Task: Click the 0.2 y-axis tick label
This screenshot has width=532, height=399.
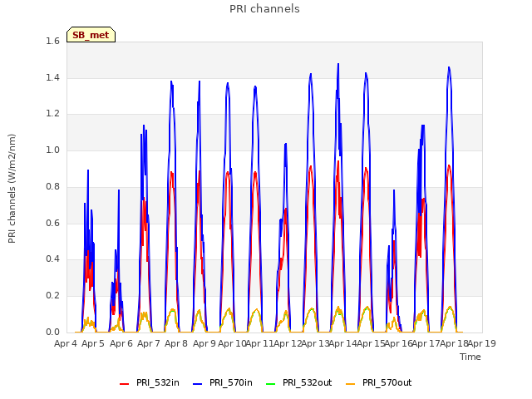Action: [52, 296]
